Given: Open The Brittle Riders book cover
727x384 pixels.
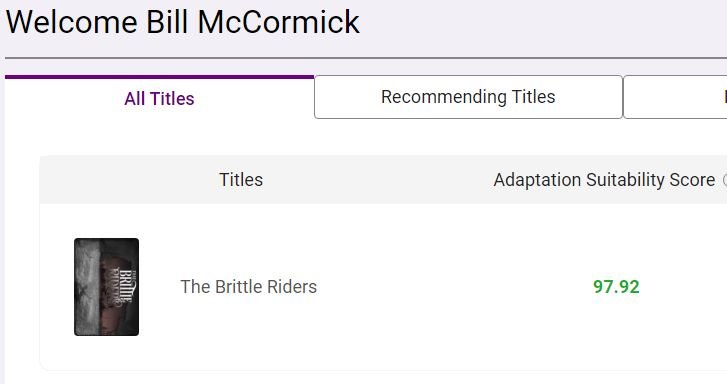Looking at the screenshot, I should (107, 287).
